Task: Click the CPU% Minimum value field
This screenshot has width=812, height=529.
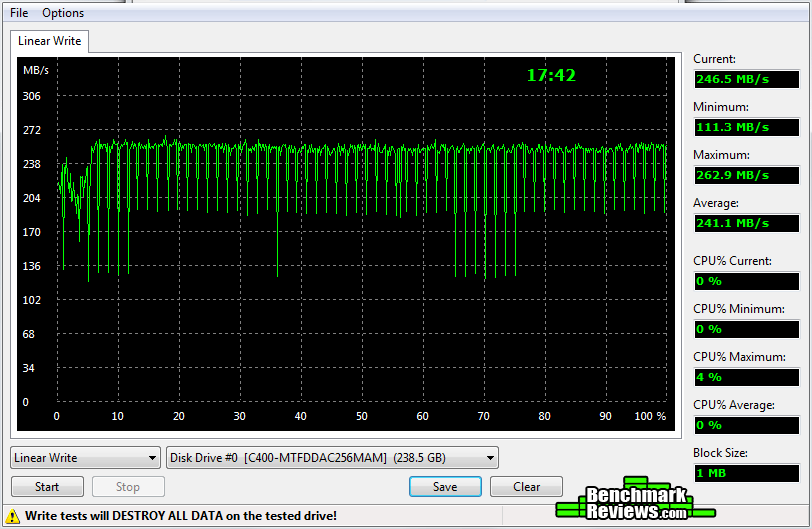Action: coord(747,329)
